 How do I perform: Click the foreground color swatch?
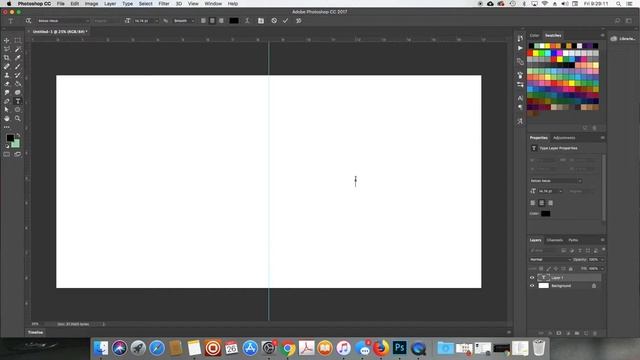tap(10, 138)
